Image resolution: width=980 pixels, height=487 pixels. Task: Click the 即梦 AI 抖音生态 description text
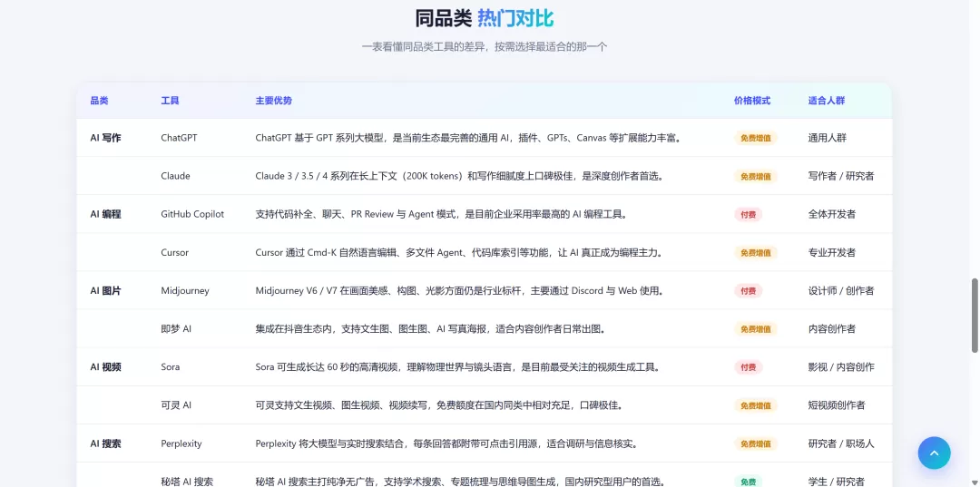(430, 329)
